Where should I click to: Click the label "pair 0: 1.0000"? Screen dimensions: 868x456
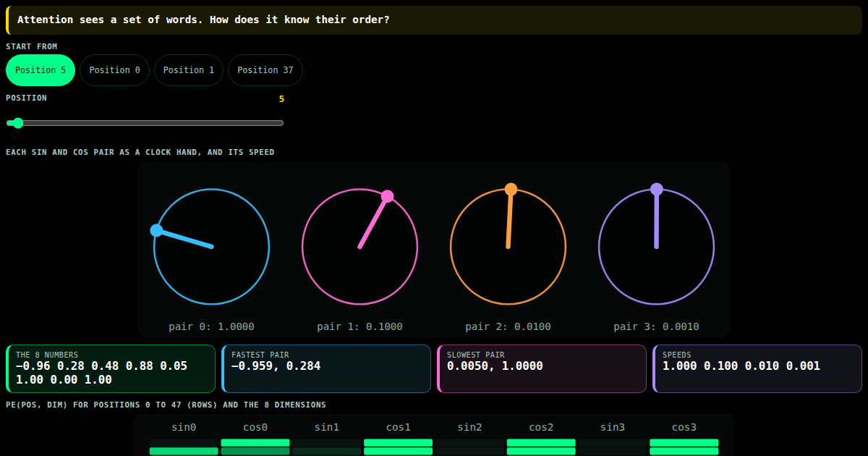tap(212, 326)
